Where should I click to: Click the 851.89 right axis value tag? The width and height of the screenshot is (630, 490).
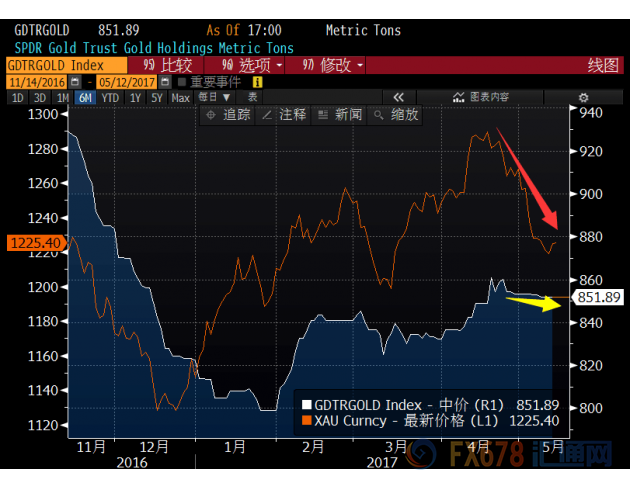599,297
